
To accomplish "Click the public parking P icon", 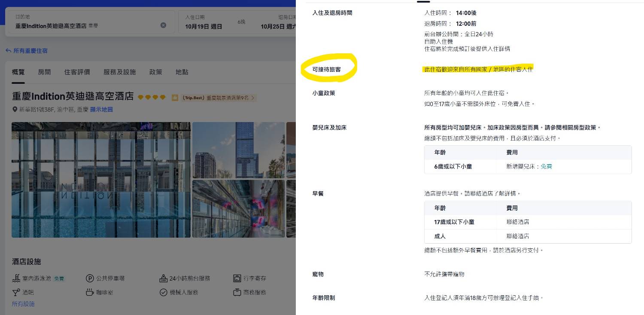I will tap(90, 278).
